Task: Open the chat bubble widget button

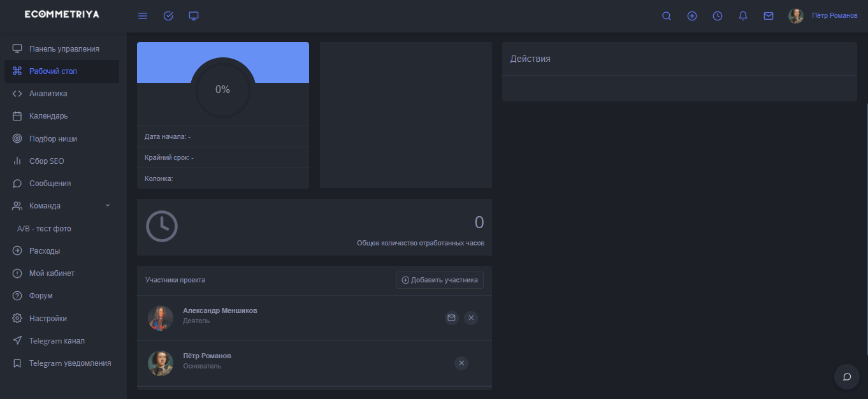Action: (x=847, y=377)
